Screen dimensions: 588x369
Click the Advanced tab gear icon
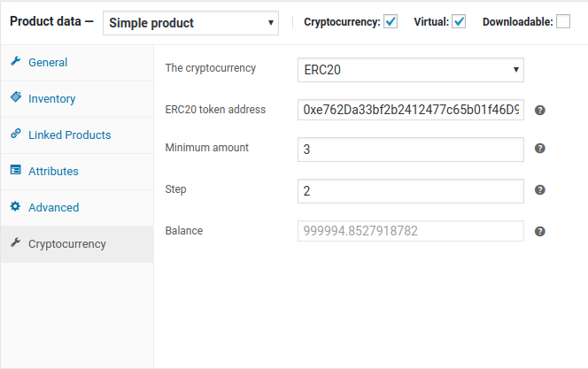coord(16,207)
